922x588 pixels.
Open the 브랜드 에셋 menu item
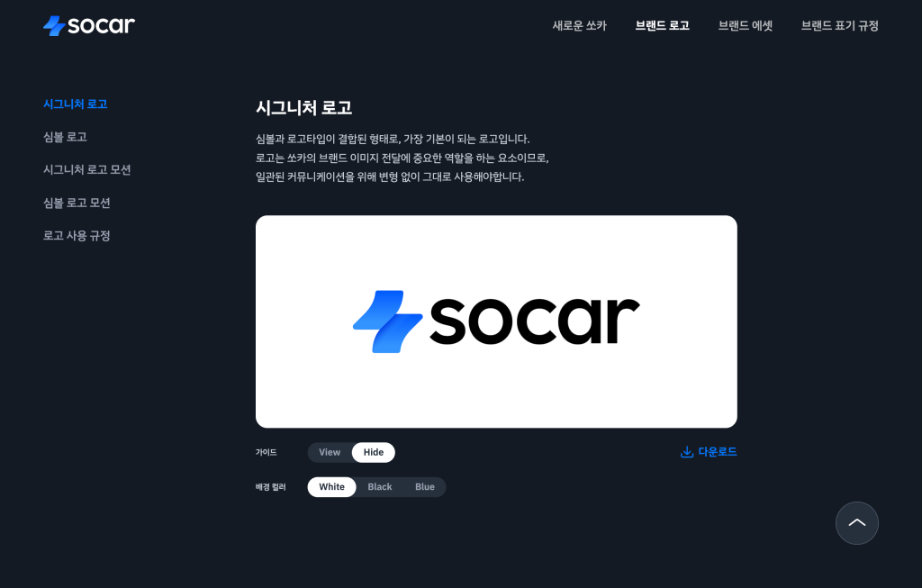pos(745,26)
